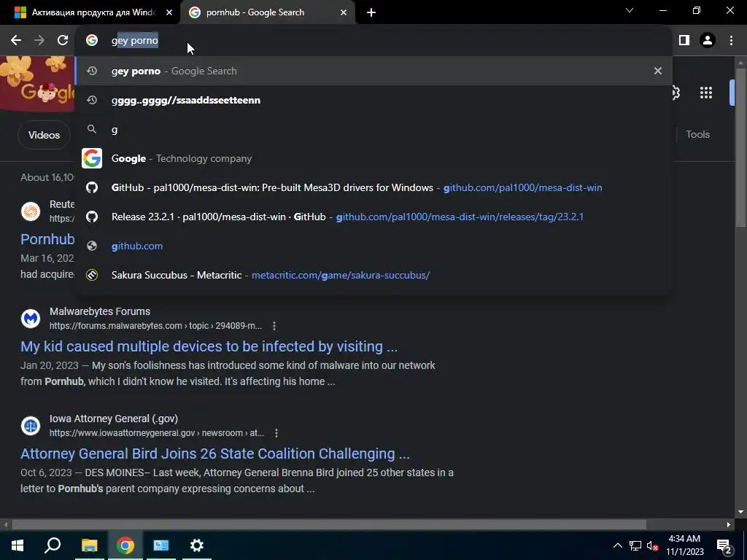This screenshot has height=560, width=747.
Task: Open the Google apps grid
Action: (x=706, y=93)
